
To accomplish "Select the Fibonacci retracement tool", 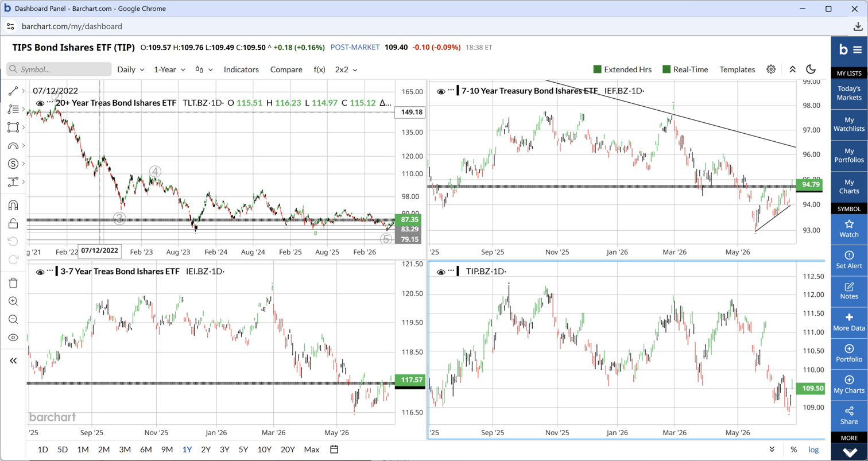I will click(x=13, y=109).
